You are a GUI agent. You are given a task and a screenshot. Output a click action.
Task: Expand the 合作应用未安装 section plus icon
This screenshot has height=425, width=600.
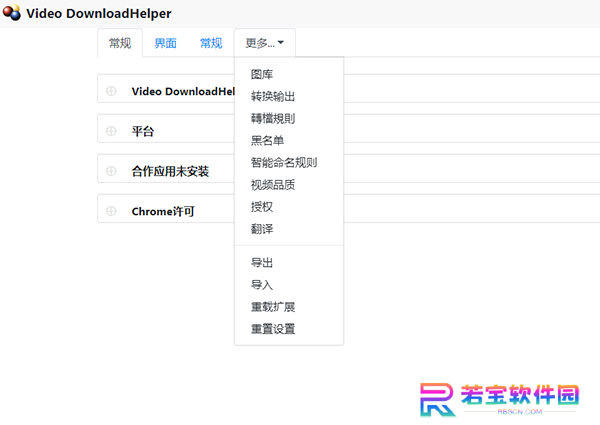coord(111,171)
